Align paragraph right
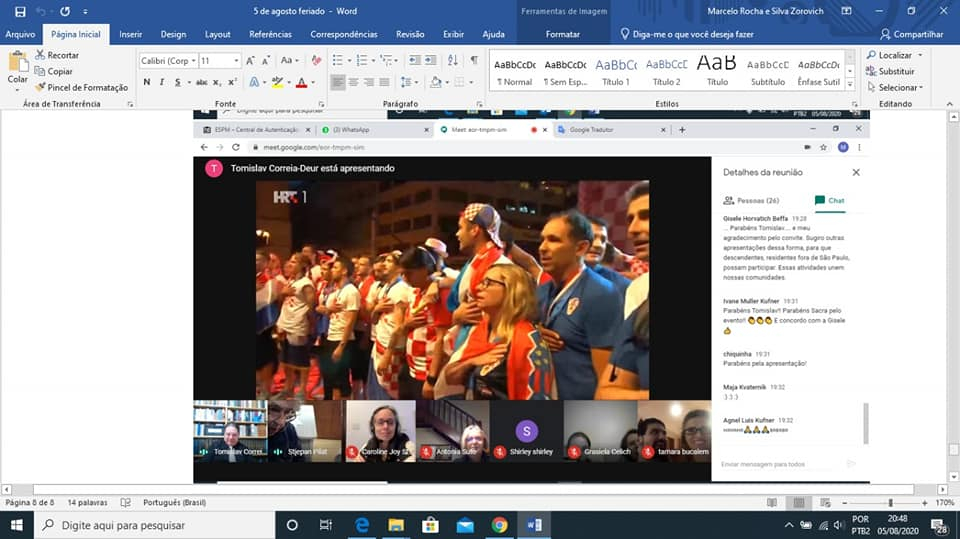 [x=369, y=82]
